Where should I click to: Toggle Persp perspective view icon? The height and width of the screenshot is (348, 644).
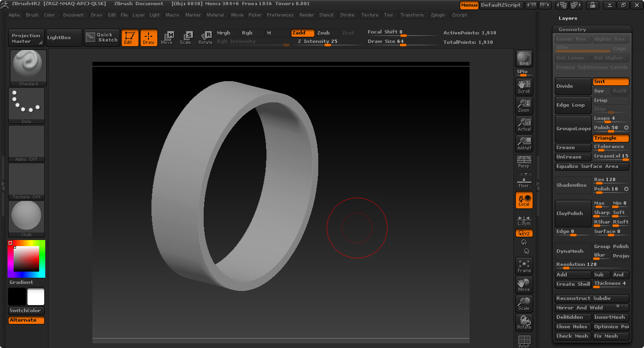point(524,162)
